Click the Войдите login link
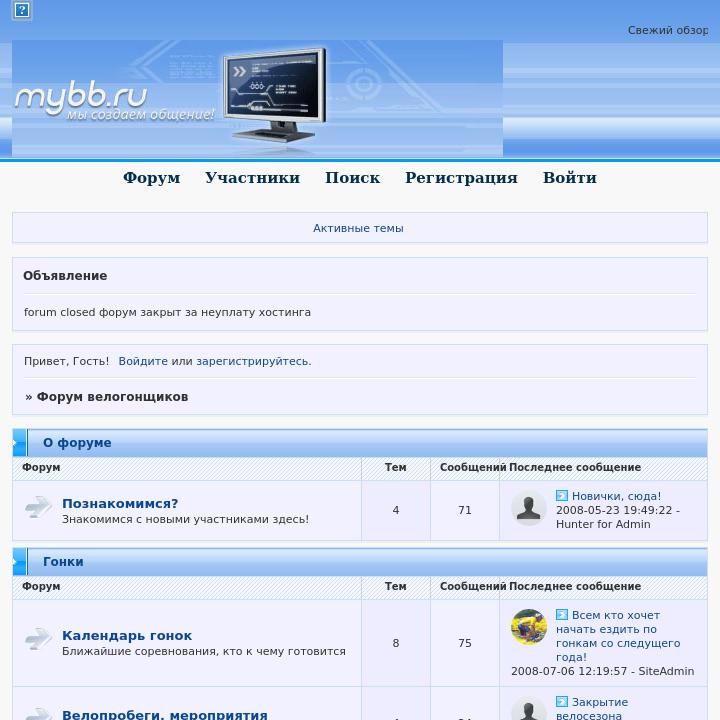The width and height of the screenshot is (720, 720). click(x=143, y=361)
